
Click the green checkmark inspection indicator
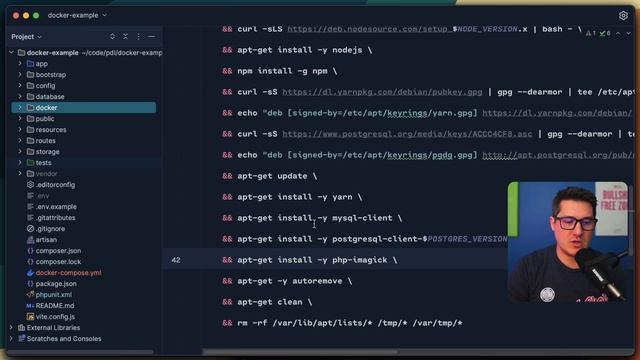point(605,33)
